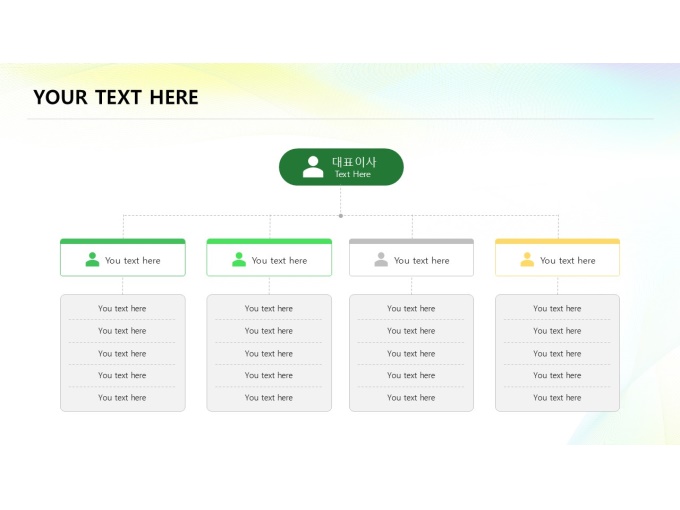The width and height of the screenshot is (680, 510).
Task: Click the 대표이사 heading text
Action: click(x=354, y=161)
